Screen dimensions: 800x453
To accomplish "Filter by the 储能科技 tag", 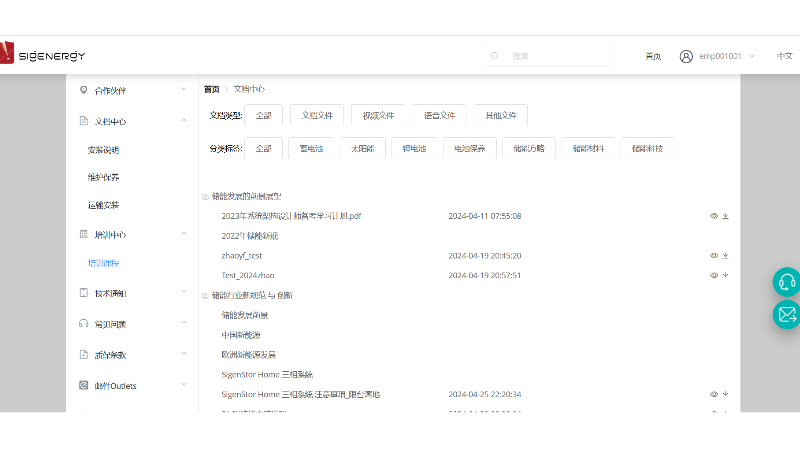I will [647, 148].
